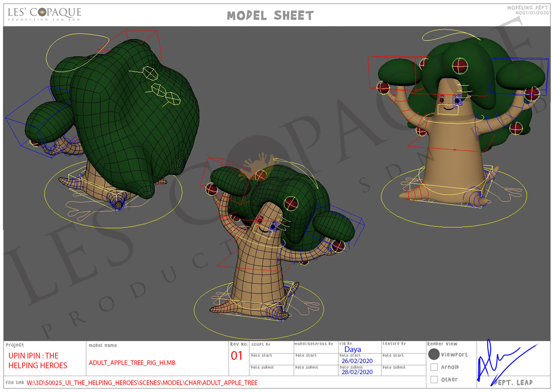Click the rig By field showing Daya
Screen dimensions: 554x392
pos(353,349)
